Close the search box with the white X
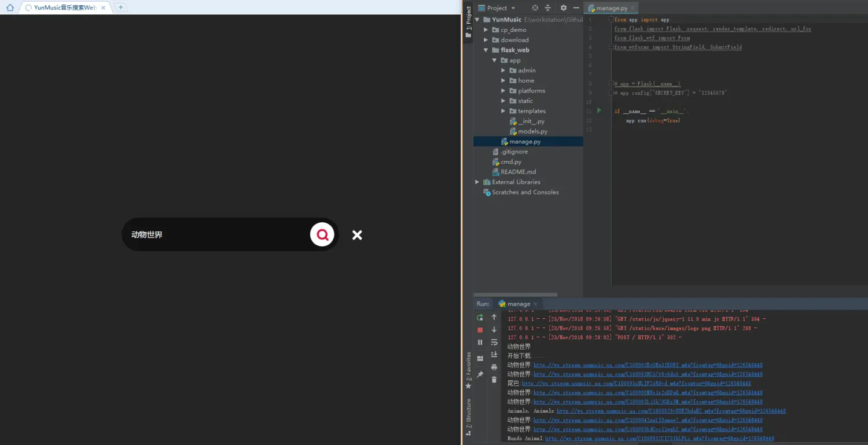 357,235
